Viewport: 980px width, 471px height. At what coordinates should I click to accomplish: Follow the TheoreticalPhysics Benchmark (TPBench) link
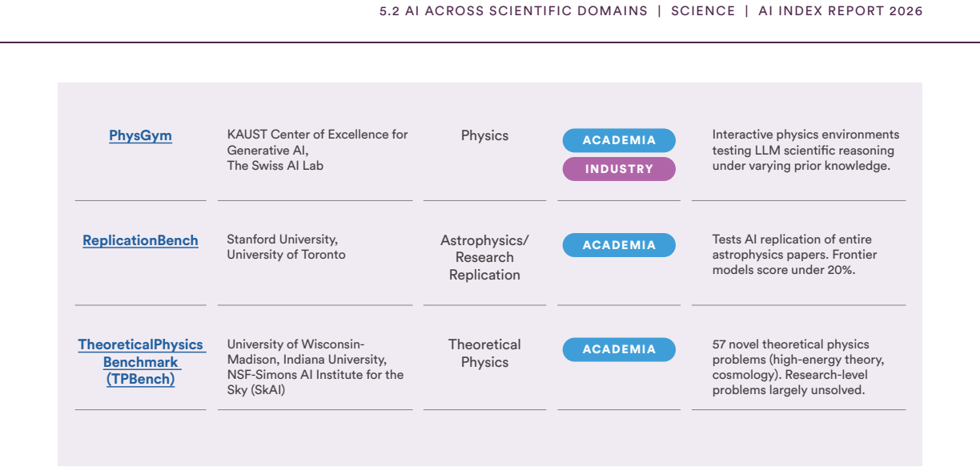point(140,361)
